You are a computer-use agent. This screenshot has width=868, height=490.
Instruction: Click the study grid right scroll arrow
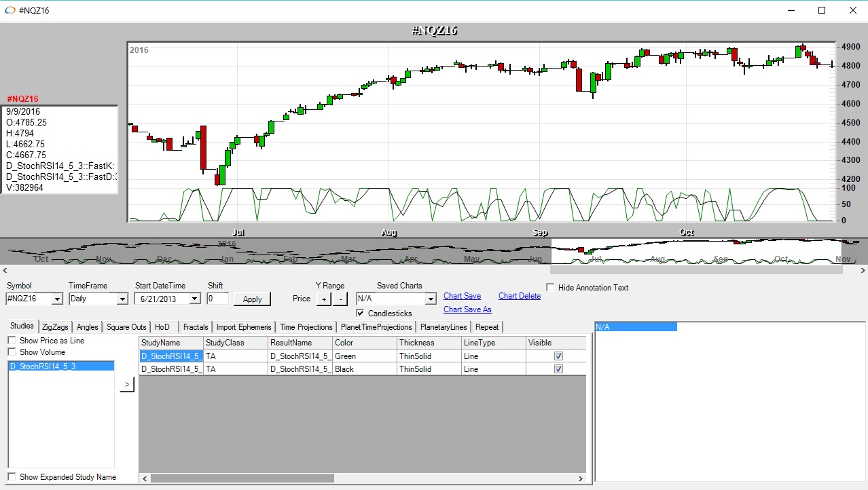tap(581, 478)
